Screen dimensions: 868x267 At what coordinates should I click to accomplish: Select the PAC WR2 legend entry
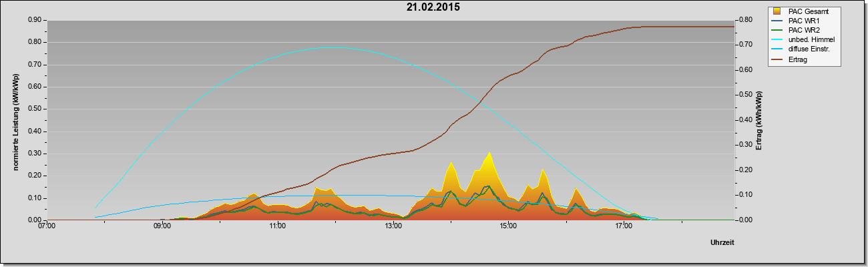click(803, 30)
